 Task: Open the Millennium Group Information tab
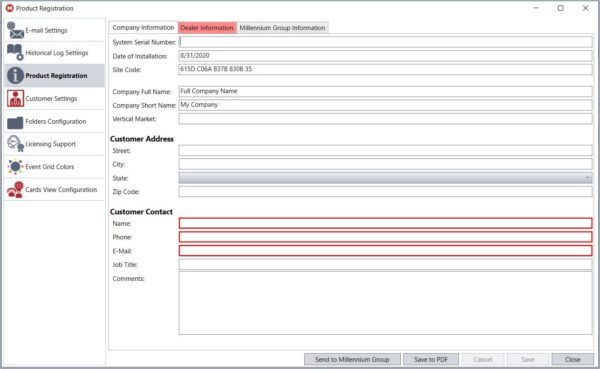pyautogui.click(x=282, y=28)
